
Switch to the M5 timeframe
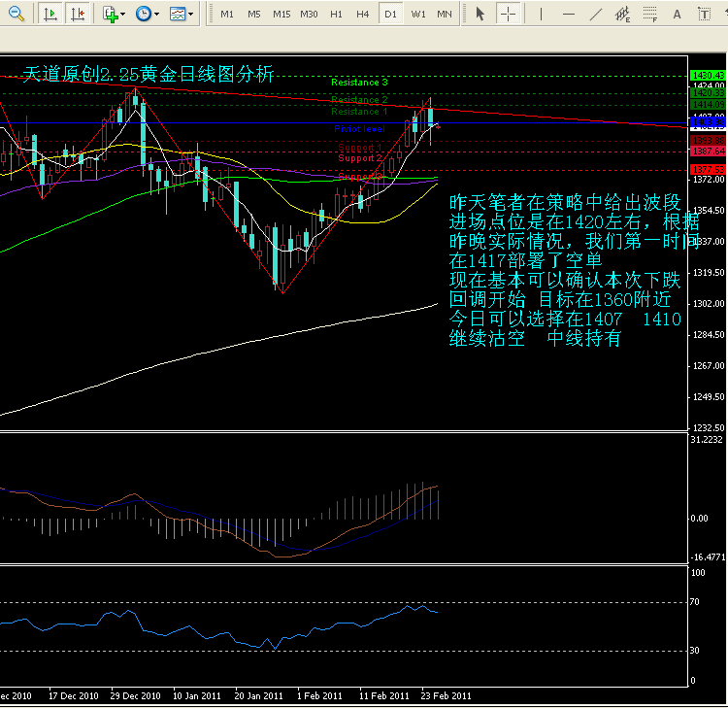[x=254, y=15]
